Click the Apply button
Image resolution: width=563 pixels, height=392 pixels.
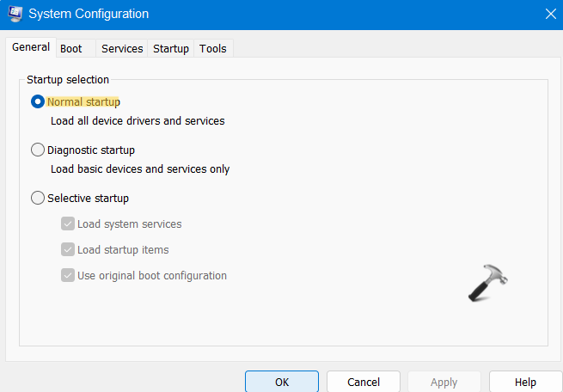click(x=444, y=382)
